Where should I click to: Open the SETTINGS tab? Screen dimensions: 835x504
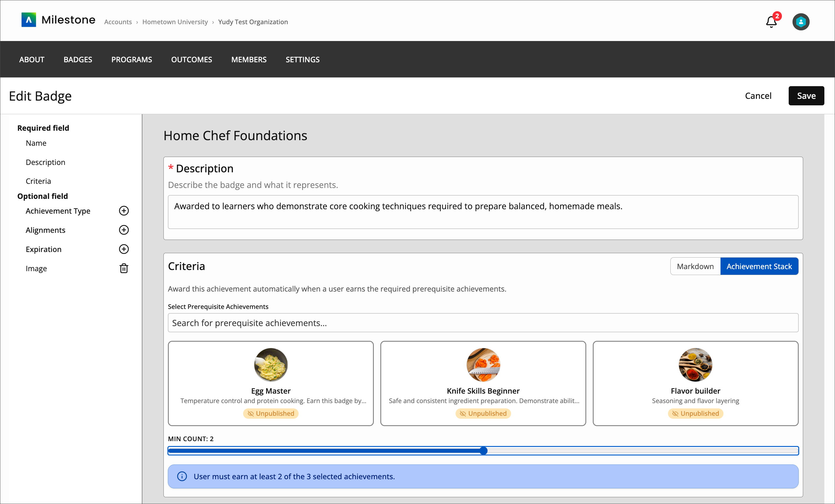click(x=302, y=59)
